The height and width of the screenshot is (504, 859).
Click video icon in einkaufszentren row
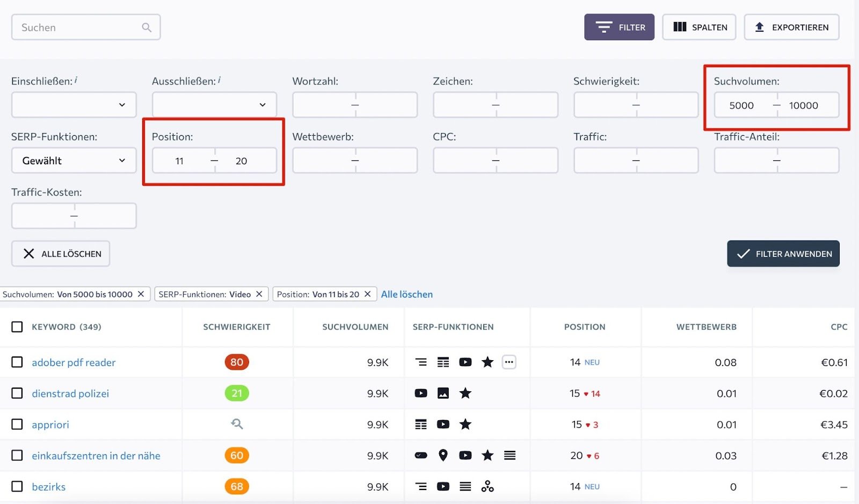click(x=465, y=456)
